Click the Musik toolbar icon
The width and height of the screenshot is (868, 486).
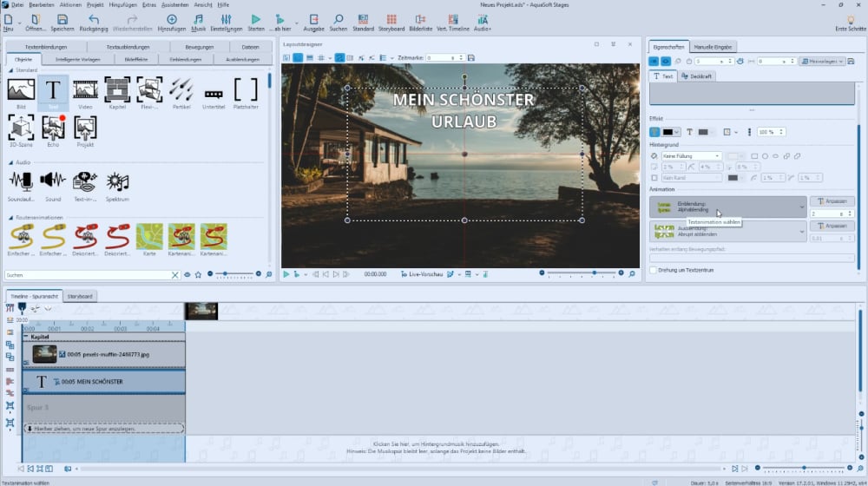pos(199,19)
